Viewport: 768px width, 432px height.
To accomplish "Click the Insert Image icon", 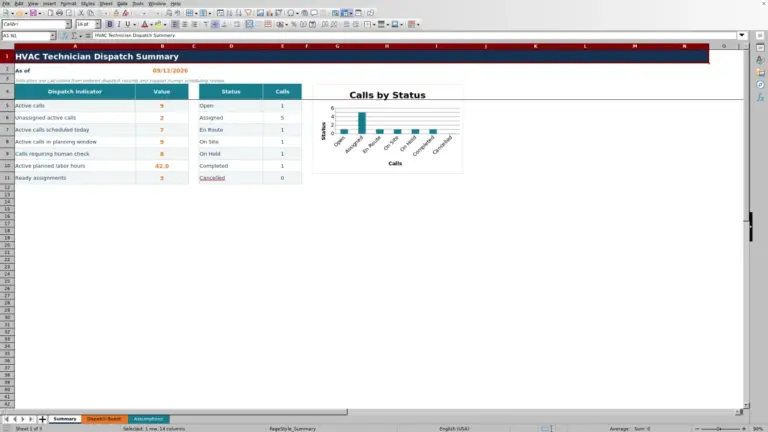I will coord(260,13).
